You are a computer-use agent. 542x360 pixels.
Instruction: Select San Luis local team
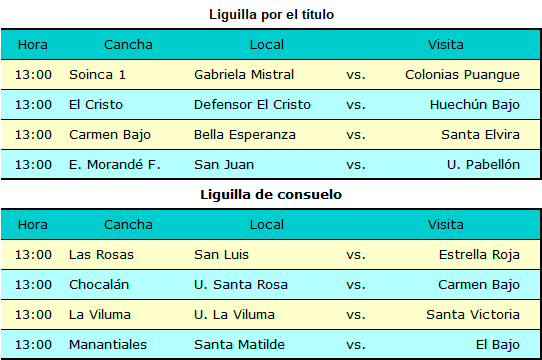[221, 255]
